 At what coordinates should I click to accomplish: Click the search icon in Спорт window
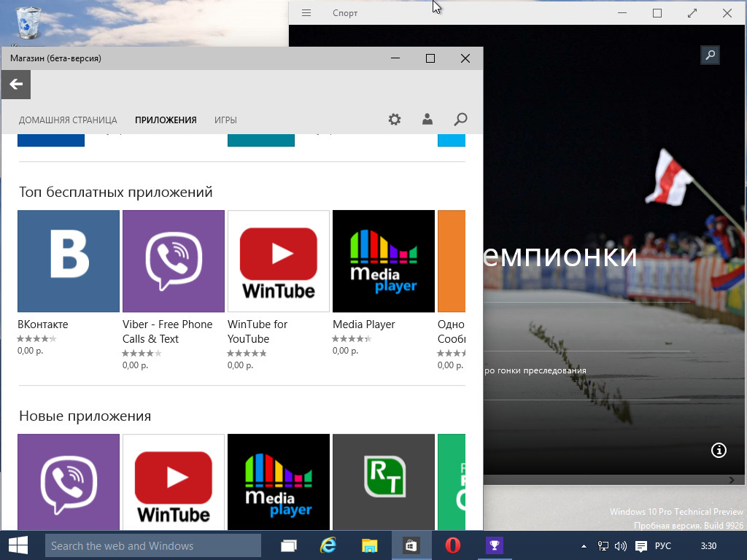pos(710,55)
